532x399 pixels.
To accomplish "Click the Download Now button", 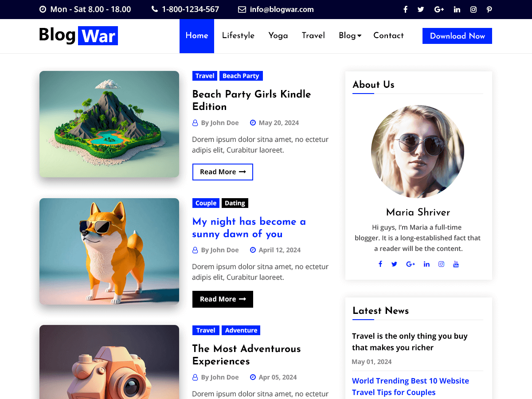I will [x=457, y=36].
